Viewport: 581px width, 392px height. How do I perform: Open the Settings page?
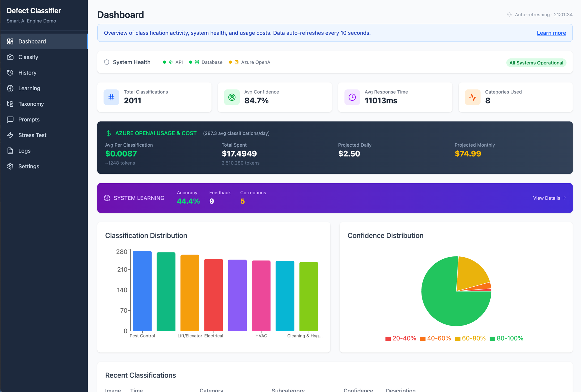(44, 166)
